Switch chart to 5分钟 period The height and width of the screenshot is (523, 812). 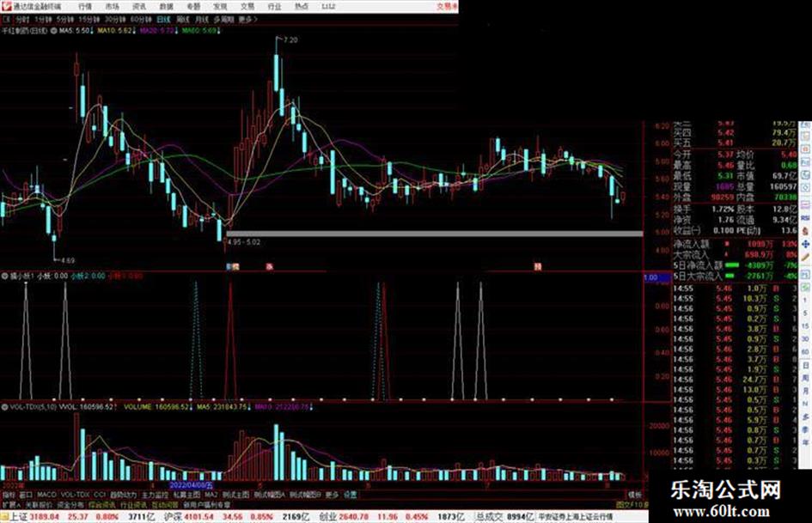pyautogui.click(x=65, y=19)
